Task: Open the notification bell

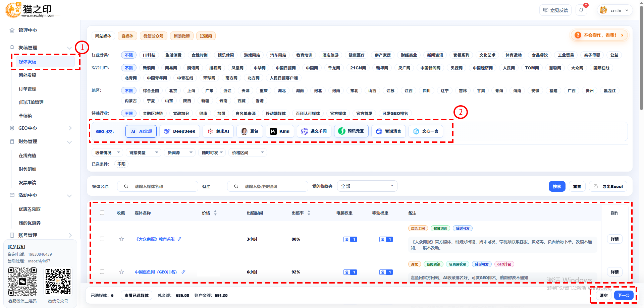Action: coord(581,10)
